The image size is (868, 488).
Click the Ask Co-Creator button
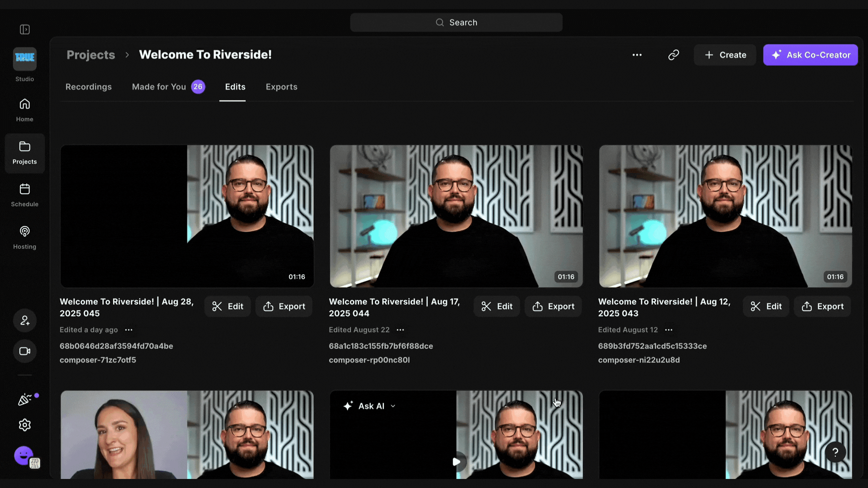pos(810,55)
